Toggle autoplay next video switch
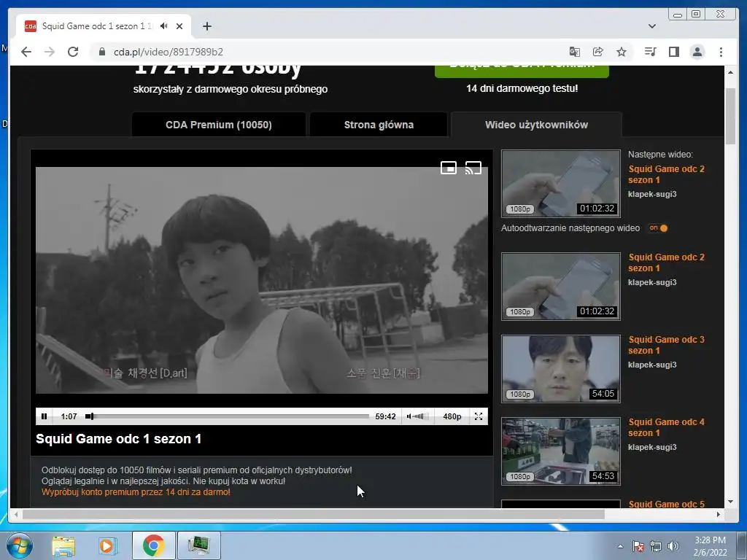The width and height of the screenshot is (747, 560). [x=659, y=228]
